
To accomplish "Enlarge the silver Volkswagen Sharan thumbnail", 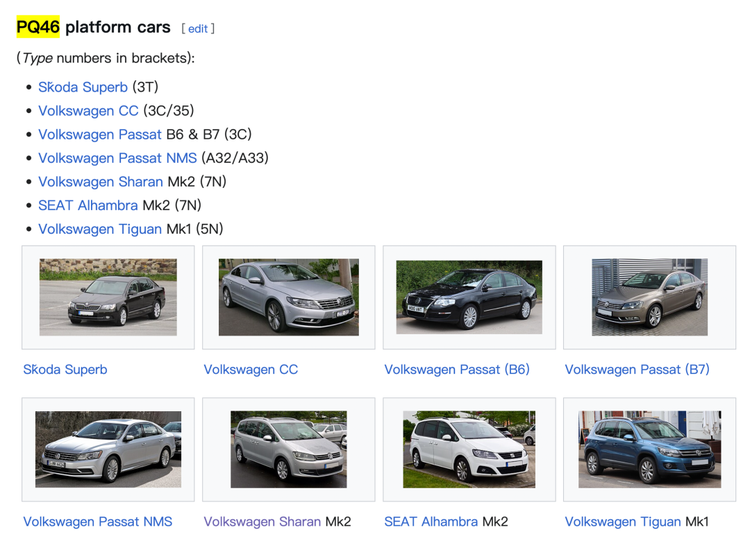I will point(288,449).
